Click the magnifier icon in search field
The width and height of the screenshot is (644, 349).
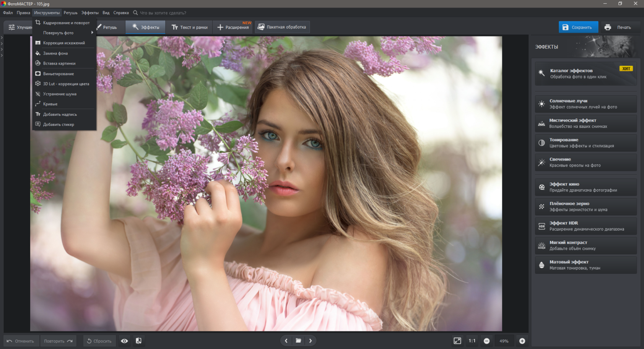coord(135,13)
